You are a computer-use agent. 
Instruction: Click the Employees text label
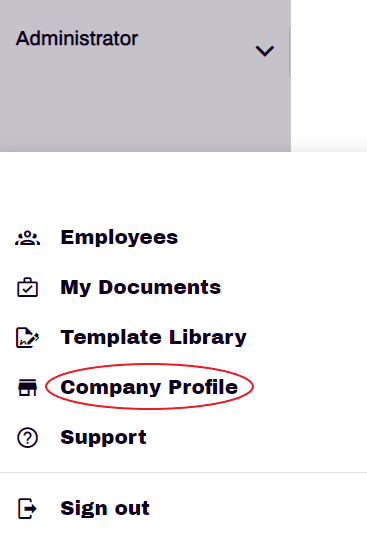pyautogui.click(x=119, y=238)
